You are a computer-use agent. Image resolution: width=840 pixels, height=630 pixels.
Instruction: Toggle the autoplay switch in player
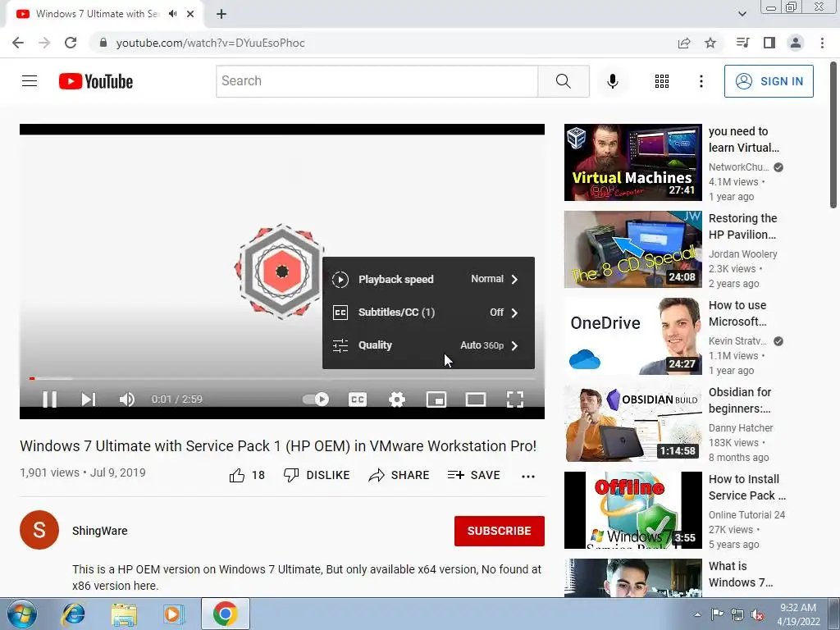316,399
